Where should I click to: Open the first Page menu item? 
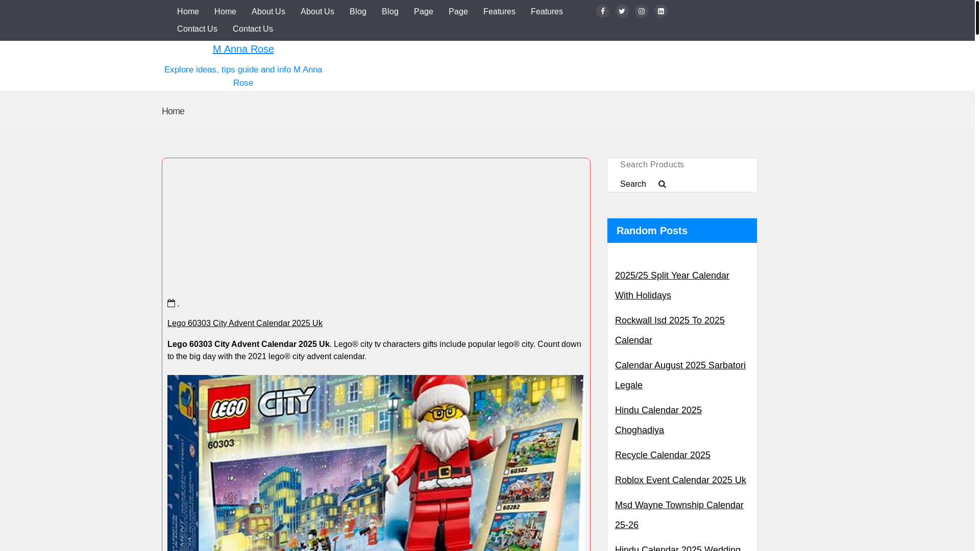pyautogui.click(x=424, y=12)
